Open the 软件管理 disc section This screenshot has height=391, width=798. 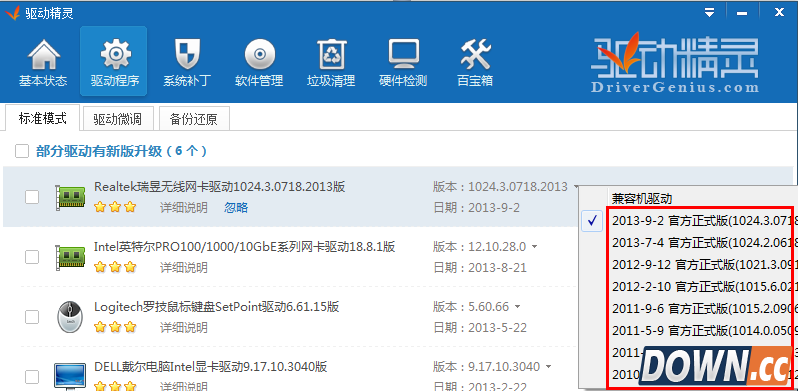click(259, 62)
